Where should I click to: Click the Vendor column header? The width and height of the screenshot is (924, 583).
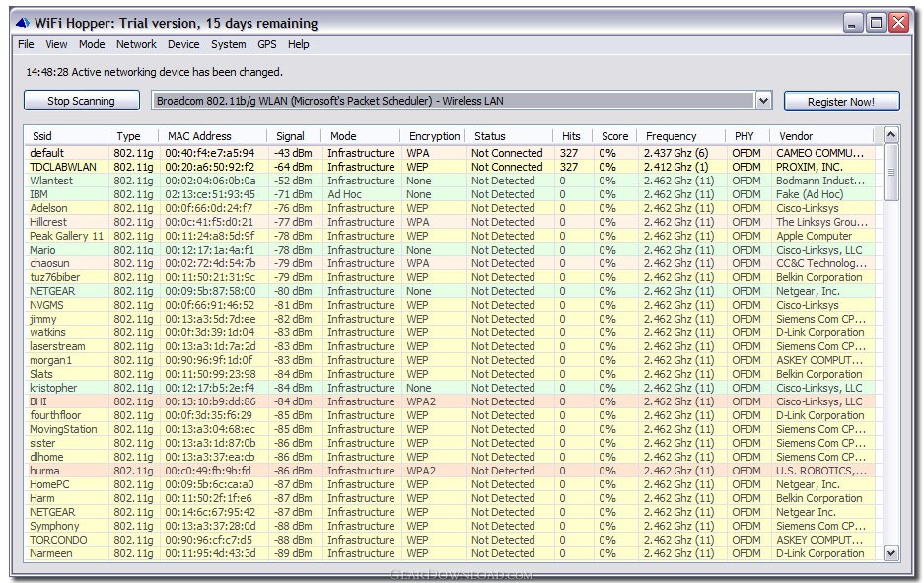[x=796, y=136]
